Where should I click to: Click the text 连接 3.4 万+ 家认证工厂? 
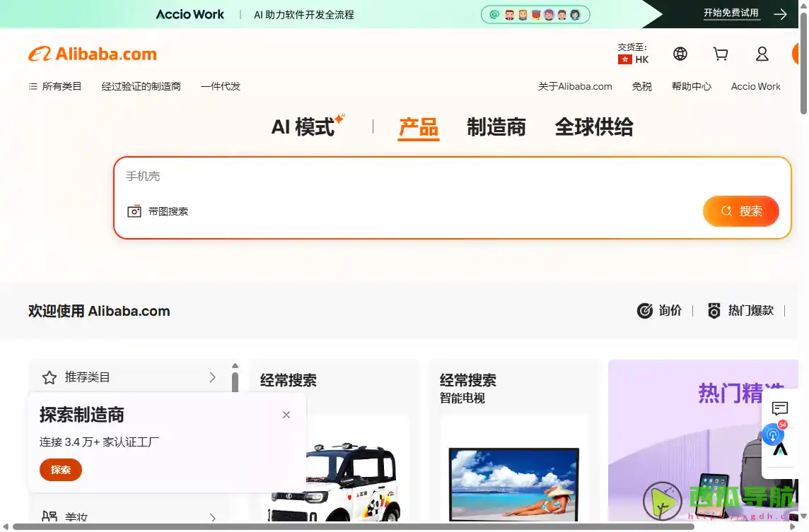pos(99,442)
